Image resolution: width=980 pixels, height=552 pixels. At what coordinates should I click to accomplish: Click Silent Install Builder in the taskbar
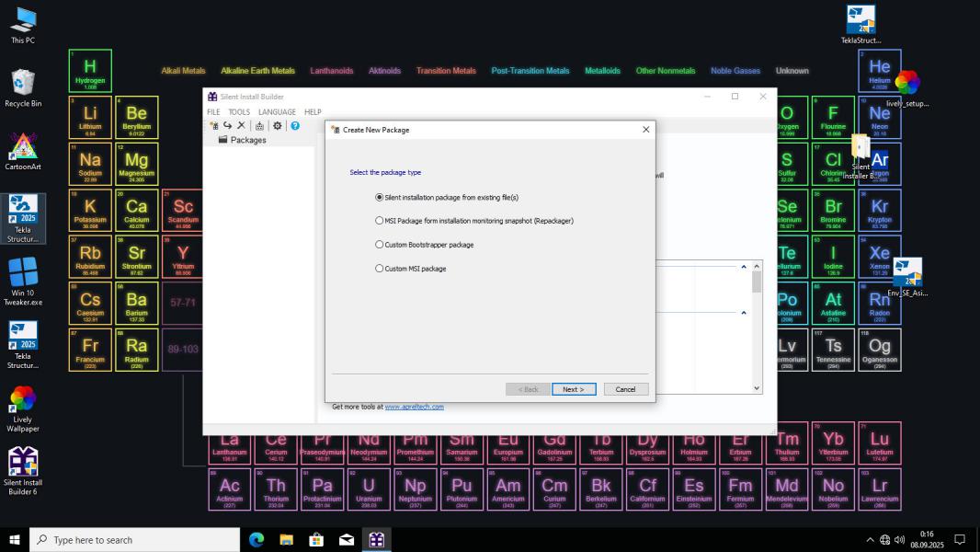(x=376, y=540)
